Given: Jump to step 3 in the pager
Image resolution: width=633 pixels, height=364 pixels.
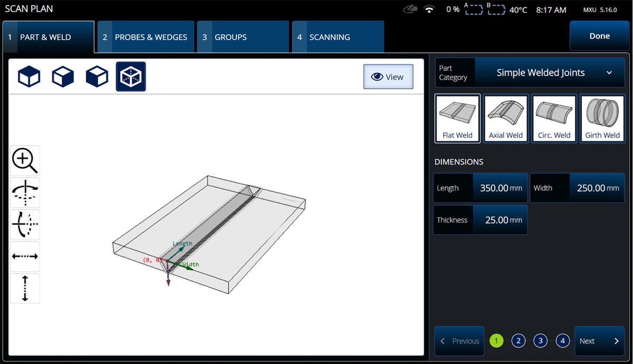Looking at the screenshot, I should [x=540, y=341].
